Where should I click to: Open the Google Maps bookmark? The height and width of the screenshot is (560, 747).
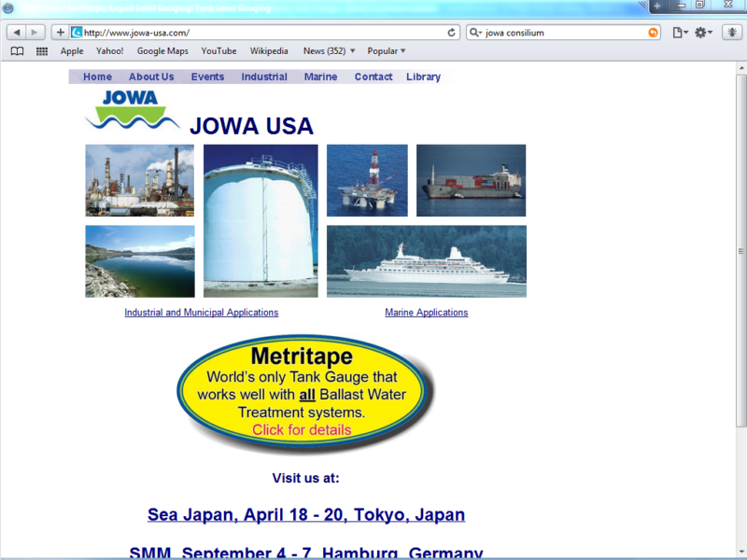point(162,51)
